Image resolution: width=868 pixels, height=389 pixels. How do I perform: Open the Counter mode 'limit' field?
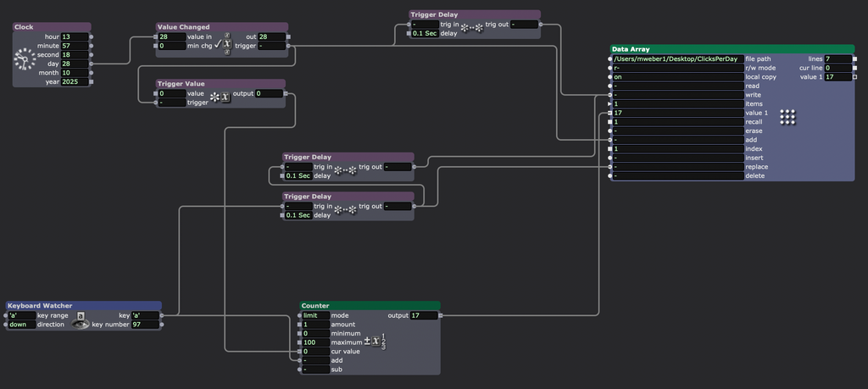314,315
